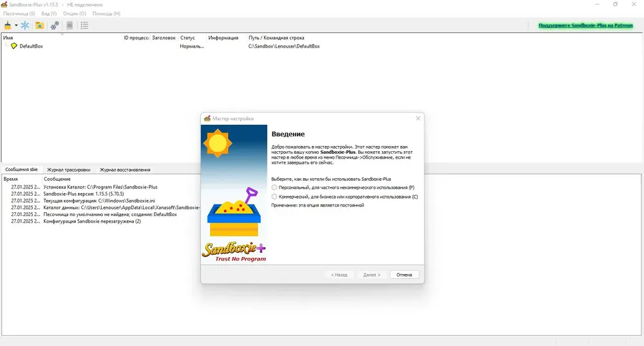Screen dimensions: 644x346
Task: Click the bulleted list toolbar icon
Action: [84, 26]
